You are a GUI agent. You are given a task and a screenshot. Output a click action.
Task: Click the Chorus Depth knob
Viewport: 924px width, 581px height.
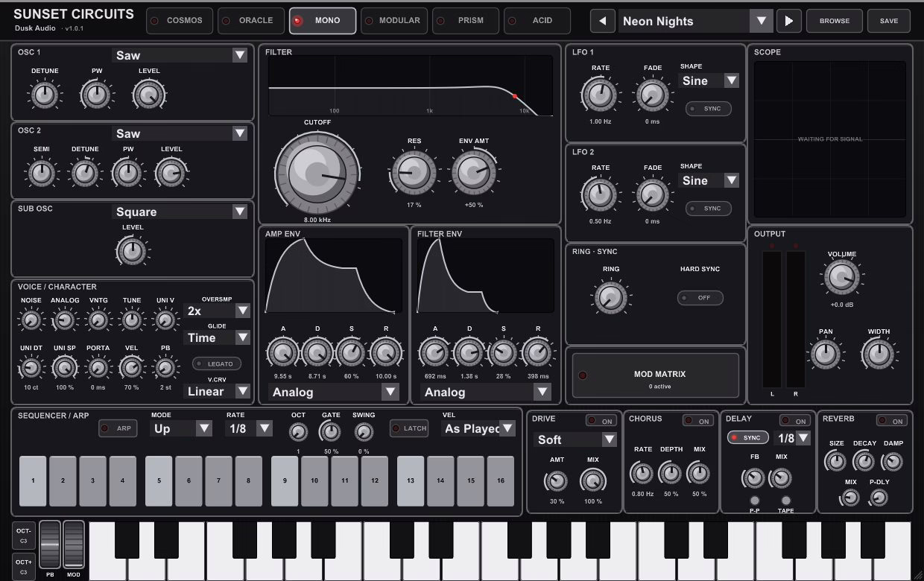coord(671,472)
